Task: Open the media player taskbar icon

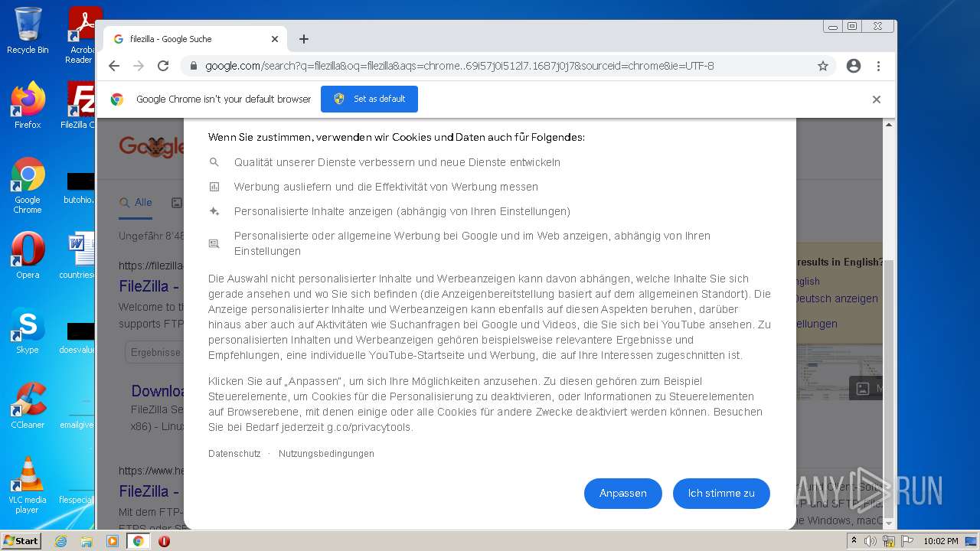Action: (113, 541)
